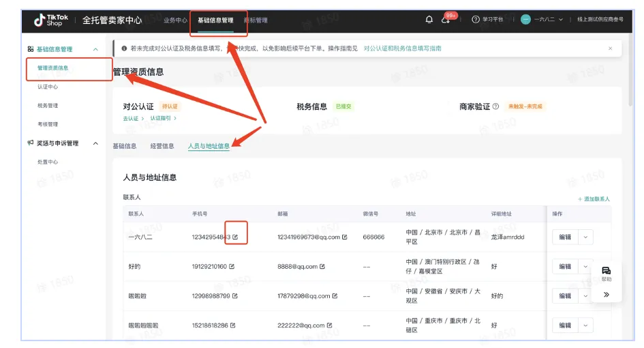
Task: Click 编辑 button in the 好的 row
Action: (565, 267)
